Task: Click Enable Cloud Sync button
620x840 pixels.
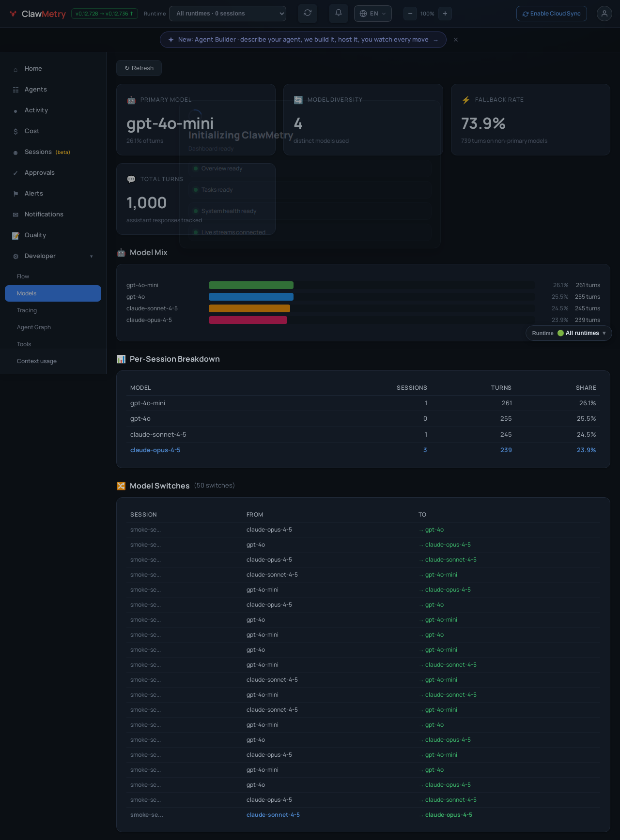Action: [x=552, y=14]
